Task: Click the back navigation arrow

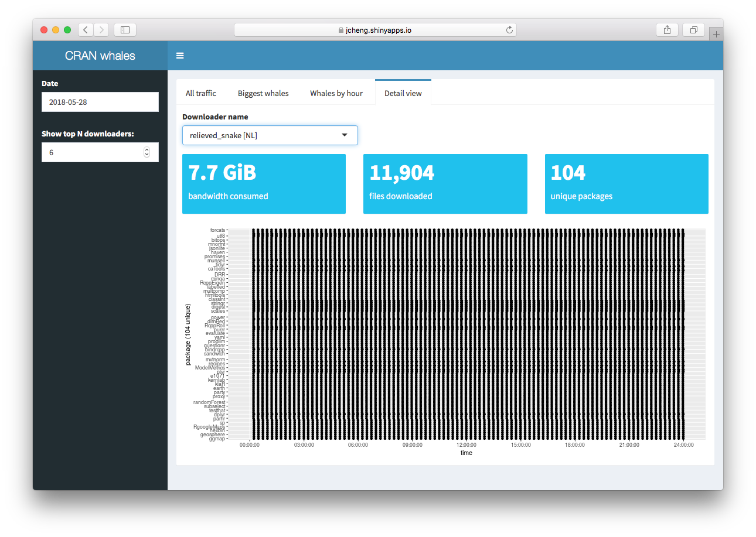Action: tap(86, 29)
